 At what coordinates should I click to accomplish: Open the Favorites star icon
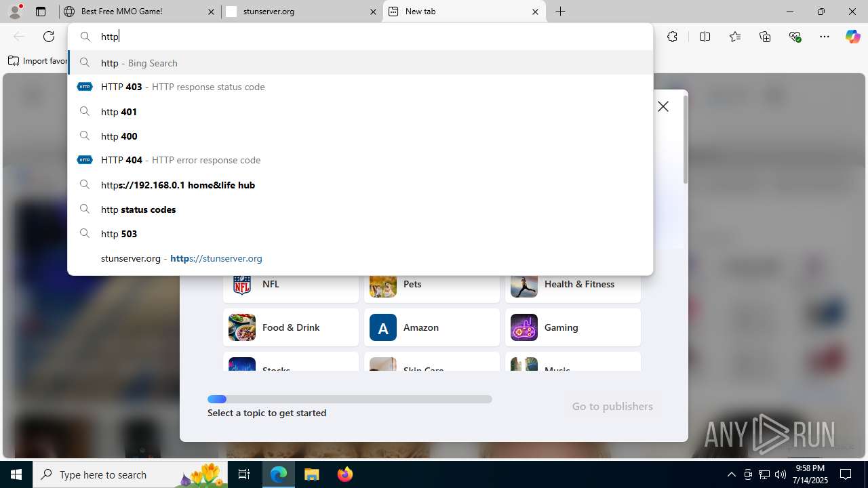point(735,37)
